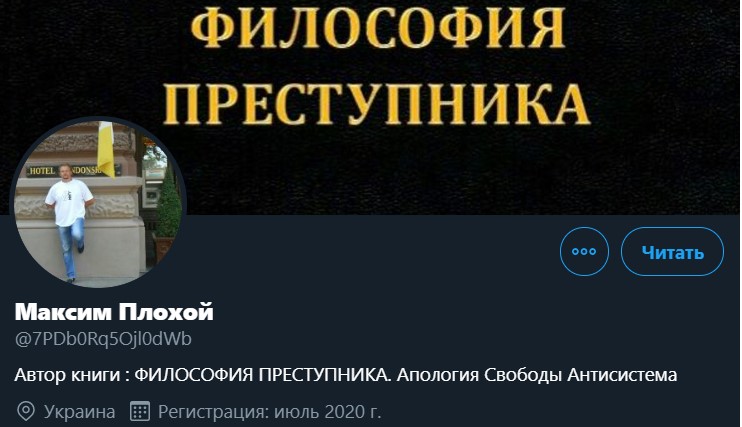
Task: Click the HOTEL sign inside the avatar
Action: tap(42, 170)
